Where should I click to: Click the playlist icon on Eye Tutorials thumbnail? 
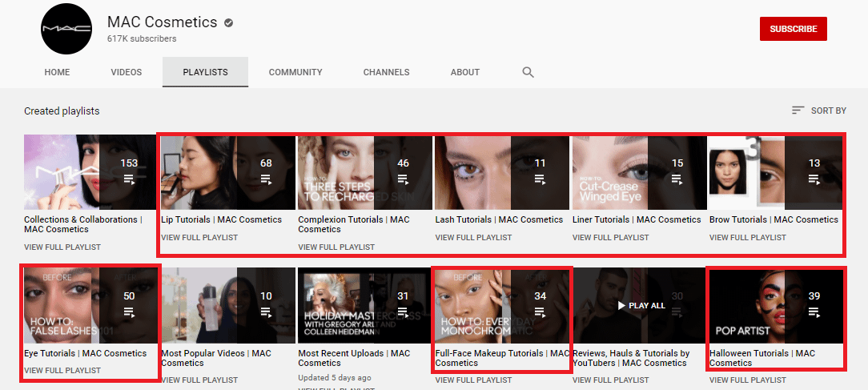tap(129, 312)
